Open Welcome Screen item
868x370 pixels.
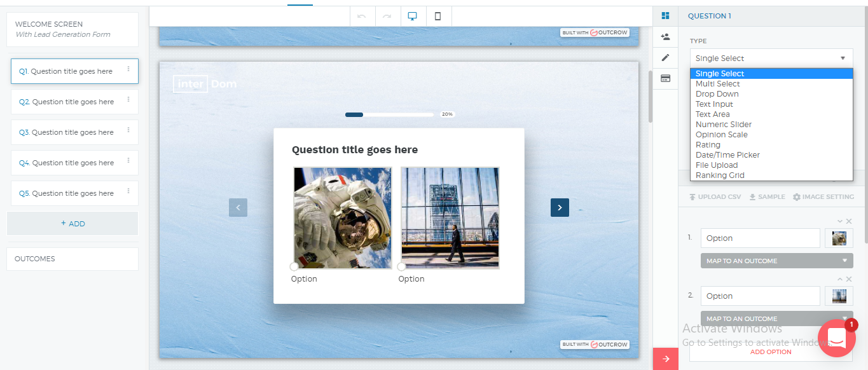(72, 29)
